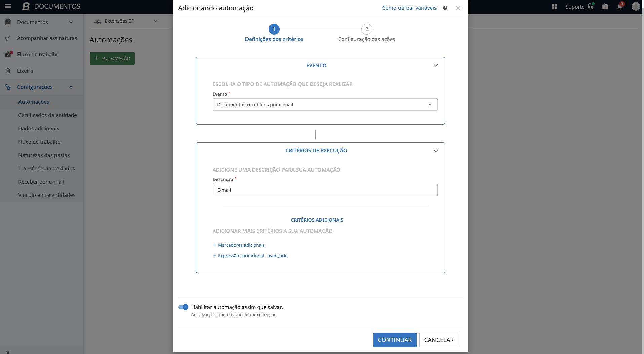
Task: Collapse the Critérios de Execução section
Action: pyautogui.click(x=435, y=151)
